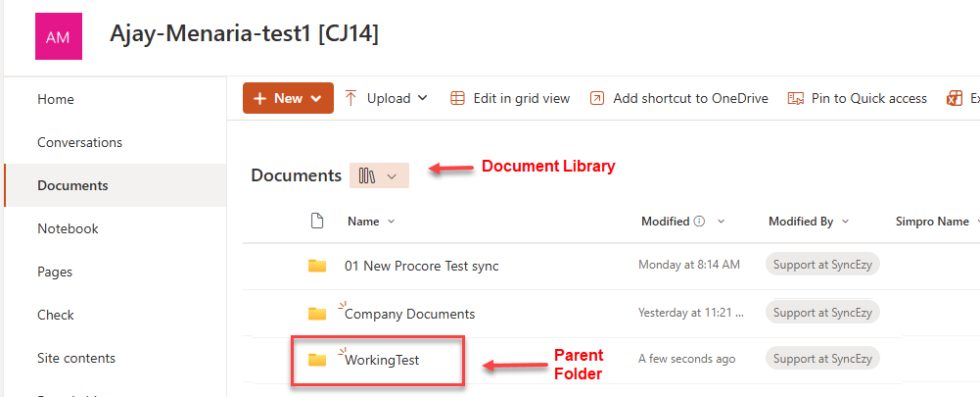Expand the Modified By column menu

pos(845,222)
